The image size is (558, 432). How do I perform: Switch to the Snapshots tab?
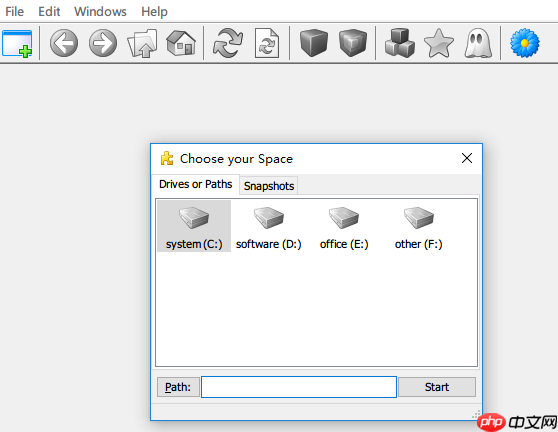tap(269, 186)
